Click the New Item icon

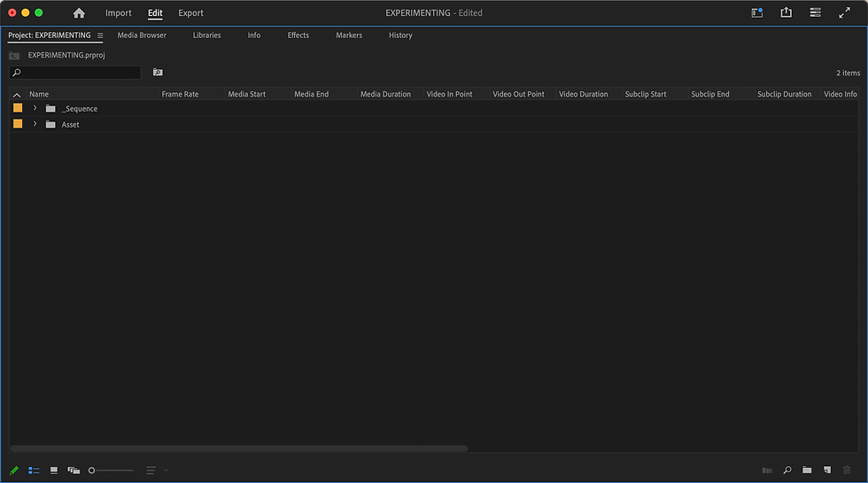point(827,470)
